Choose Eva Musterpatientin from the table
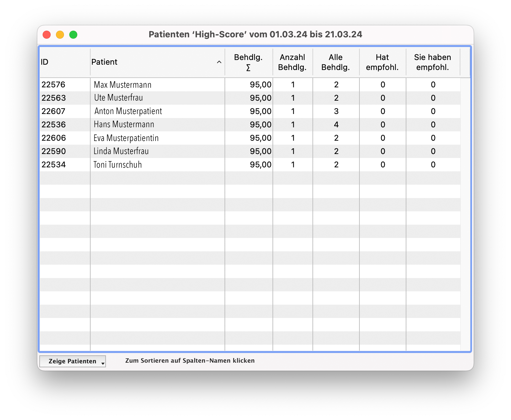This screenshot has width=511, height=420. (x=126, y=138)
